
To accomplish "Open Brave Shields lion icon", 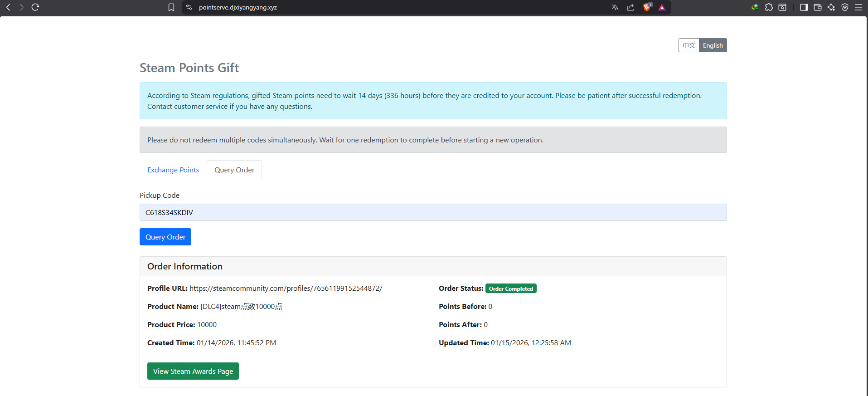I will [647, 7].
